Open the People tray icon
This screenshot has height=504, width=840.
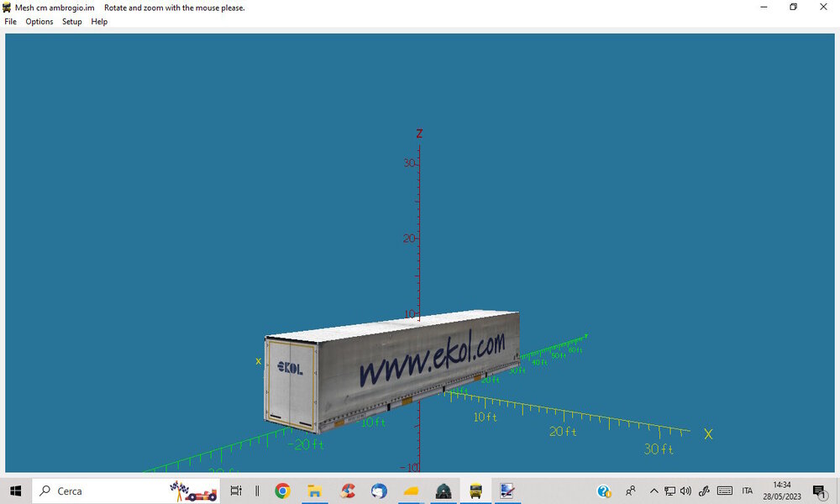631,491
